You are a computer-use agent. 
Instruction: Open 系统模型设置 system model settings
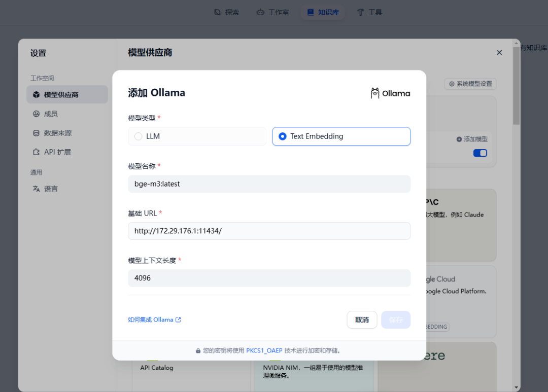[470, 84]
